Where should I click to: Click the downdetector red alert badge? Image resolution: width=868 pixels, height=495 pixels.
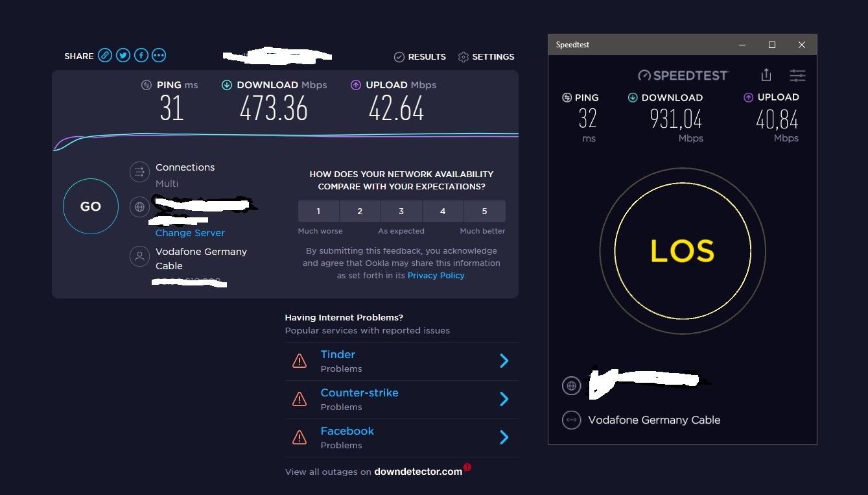[467, 467]
